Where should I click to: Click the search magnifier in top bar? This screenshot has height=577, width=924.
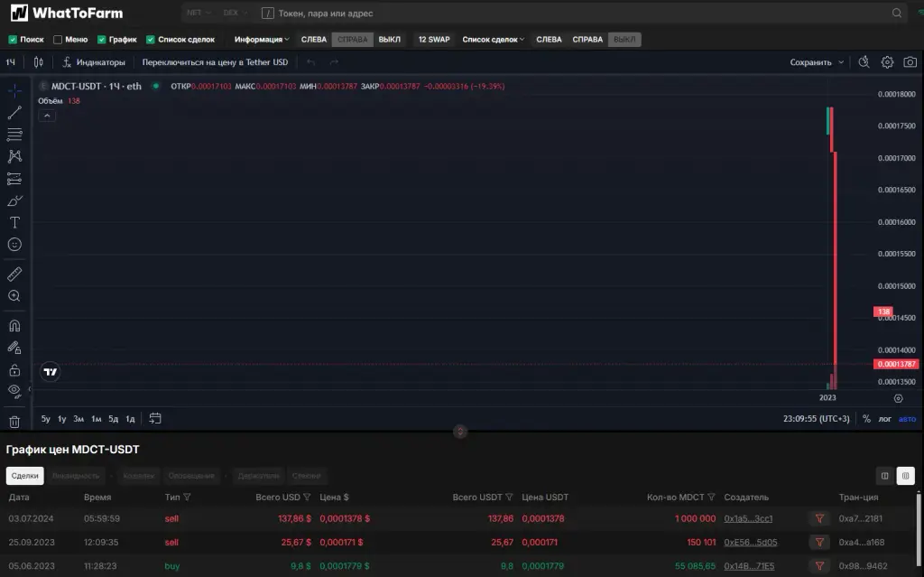(896, 13)
